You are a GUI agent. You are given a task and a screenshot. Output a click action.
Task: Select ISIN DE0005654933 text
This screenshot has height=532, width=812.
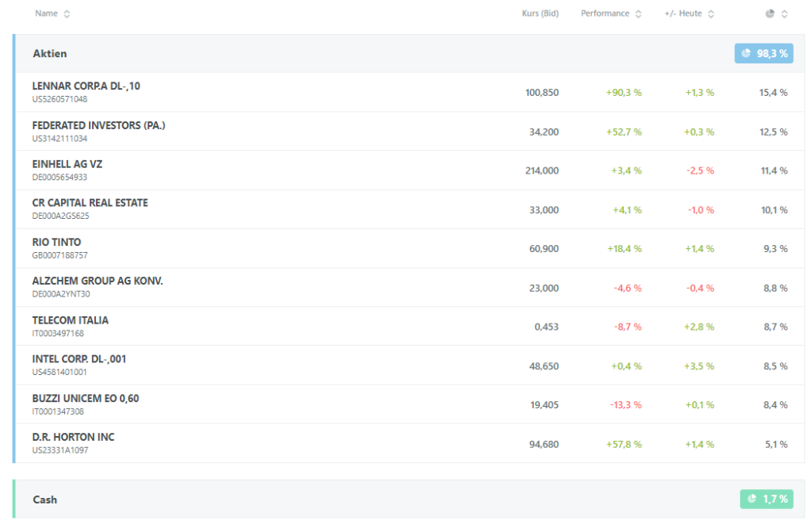[x=59, y=177]
